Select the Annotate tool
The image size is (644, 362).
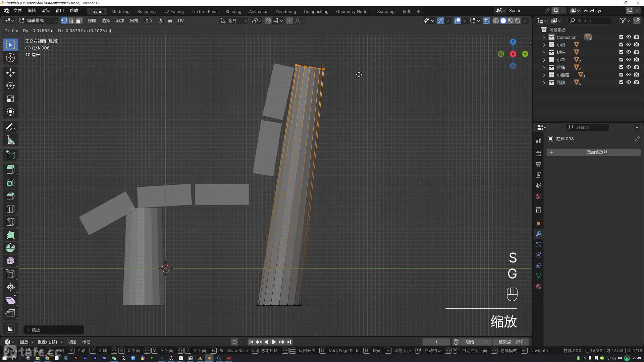(10, 127)
